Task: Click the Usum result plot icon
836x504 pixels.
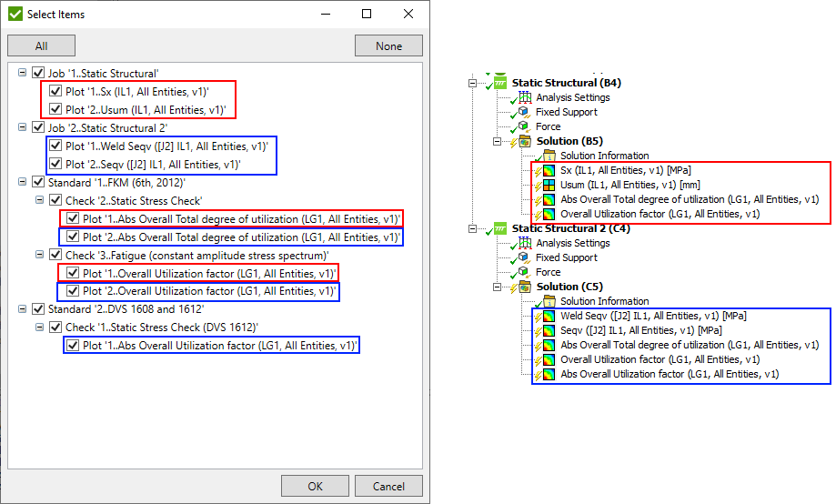Action: (x=549, y=185)
